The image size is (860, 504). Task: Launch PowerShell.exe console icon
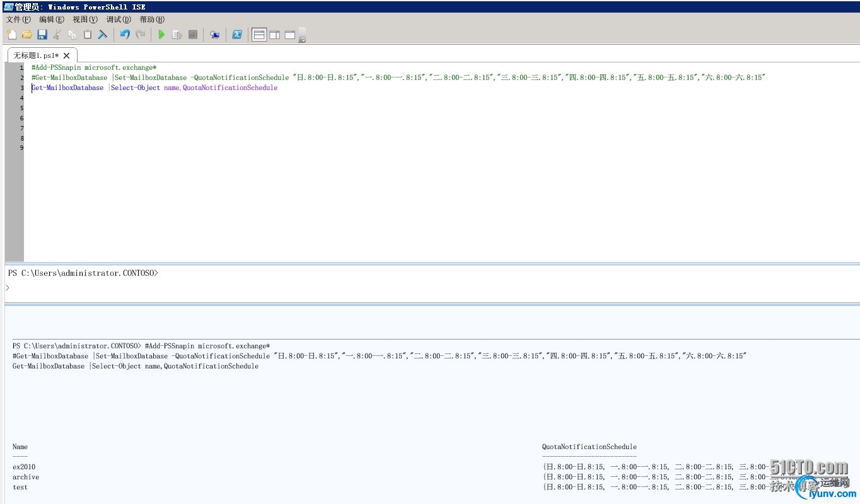[237, 35]
